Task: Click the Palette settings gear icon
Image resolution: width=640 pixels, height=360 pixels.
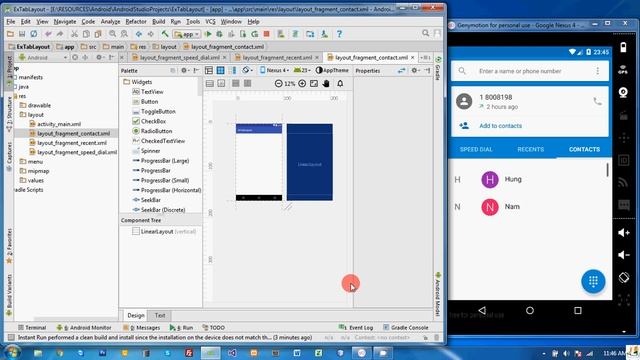Action: pyautogui.click(x=184, y=71)
